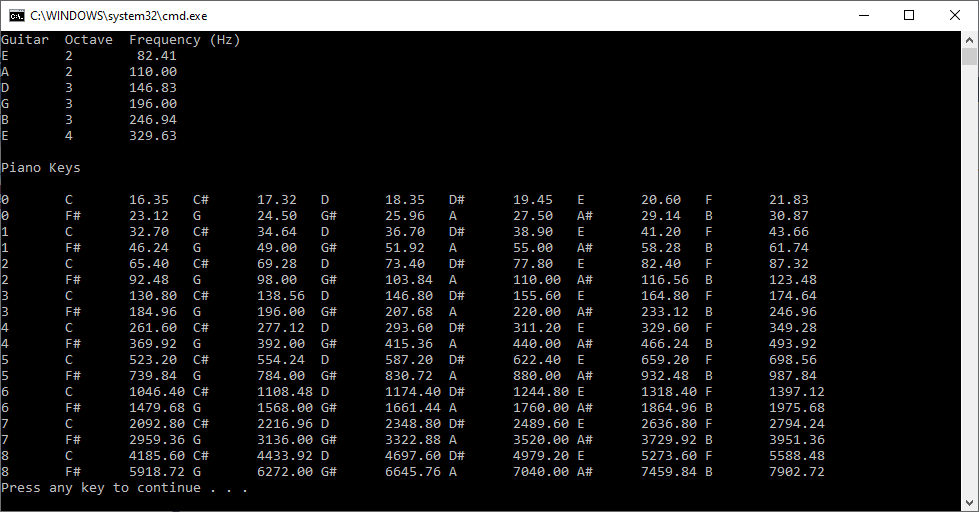Click the 329.63 guitar frequency value

153,136
